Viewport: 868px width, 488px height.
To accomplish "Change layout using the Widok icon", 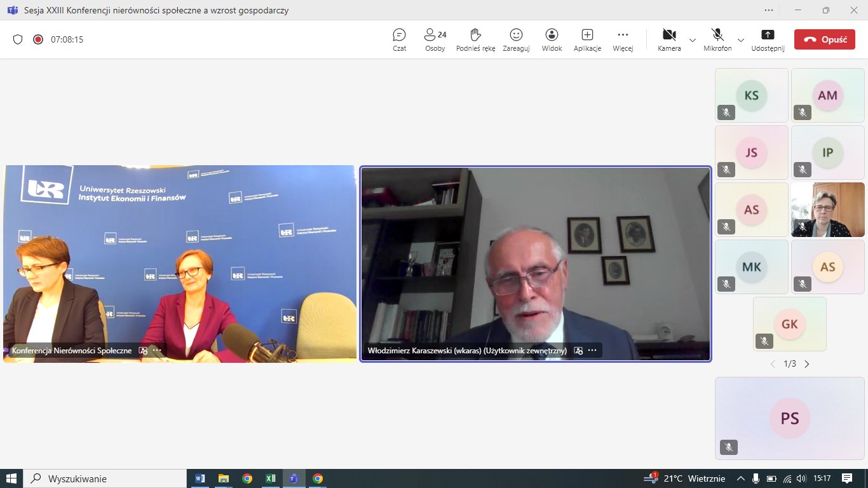I will click(x=552, y=39).
